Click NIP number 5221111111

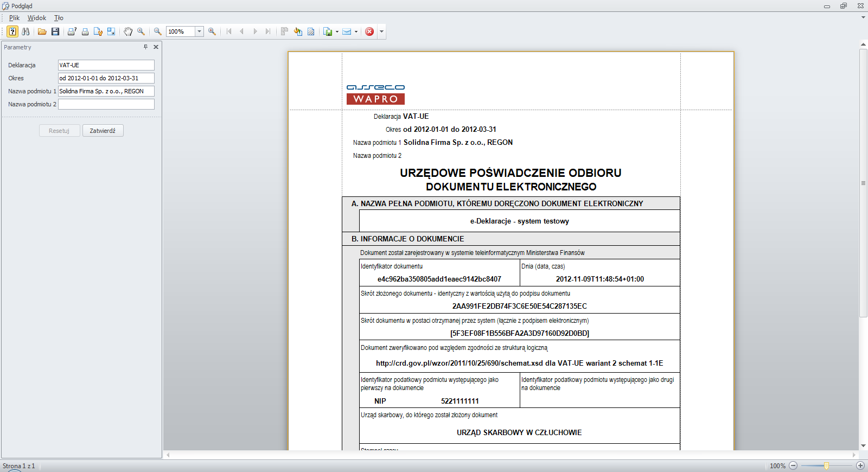point(460,401)
